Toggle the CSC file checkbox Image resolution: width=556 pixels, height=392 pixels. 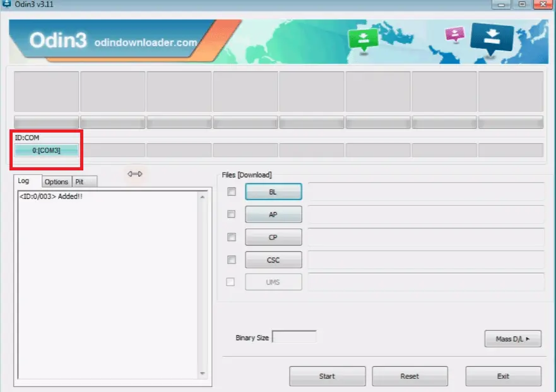click(x=232, y=259)
